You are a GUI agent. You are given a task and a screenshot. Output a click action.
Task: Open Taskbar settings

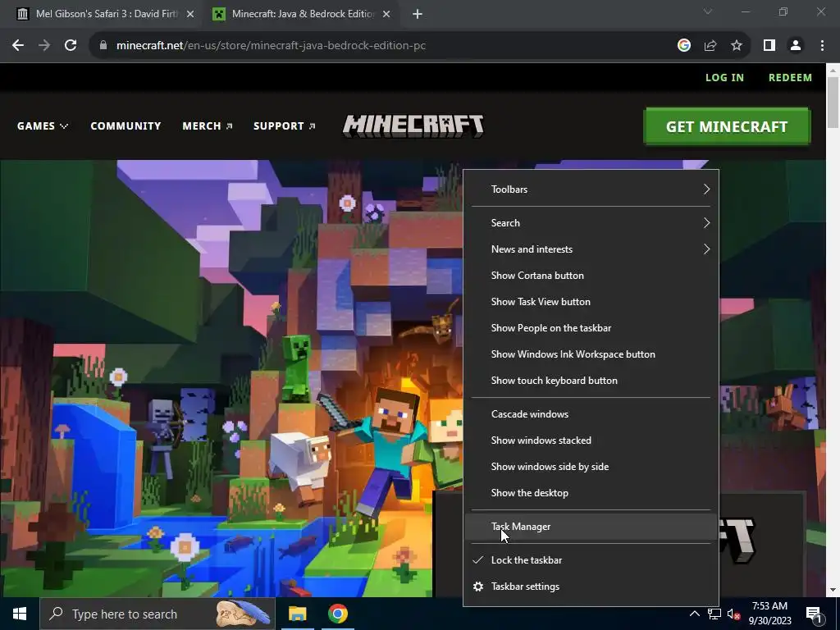point(591,587)
